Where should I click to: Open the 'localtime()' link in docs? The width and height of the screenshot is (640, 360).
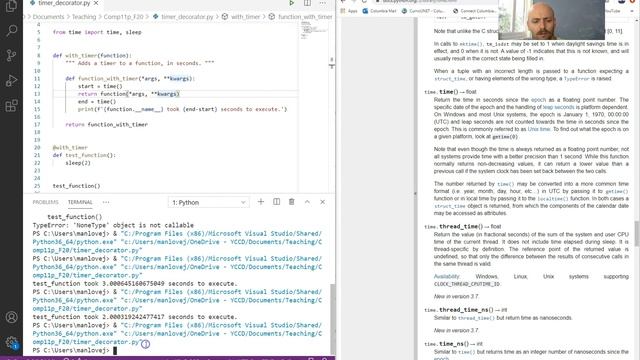click(x=553, y=199)
